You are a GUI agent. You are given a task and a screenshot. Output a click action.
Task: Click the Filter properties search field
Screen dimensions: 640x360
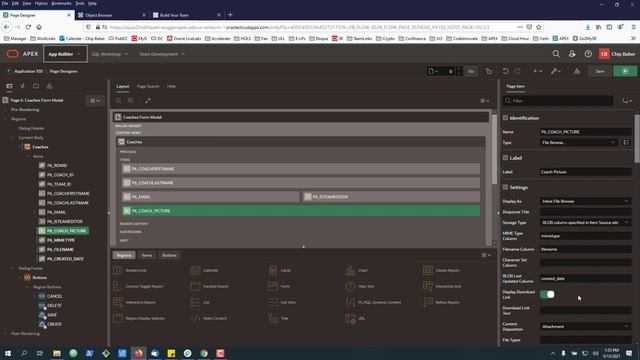(558, 100)
